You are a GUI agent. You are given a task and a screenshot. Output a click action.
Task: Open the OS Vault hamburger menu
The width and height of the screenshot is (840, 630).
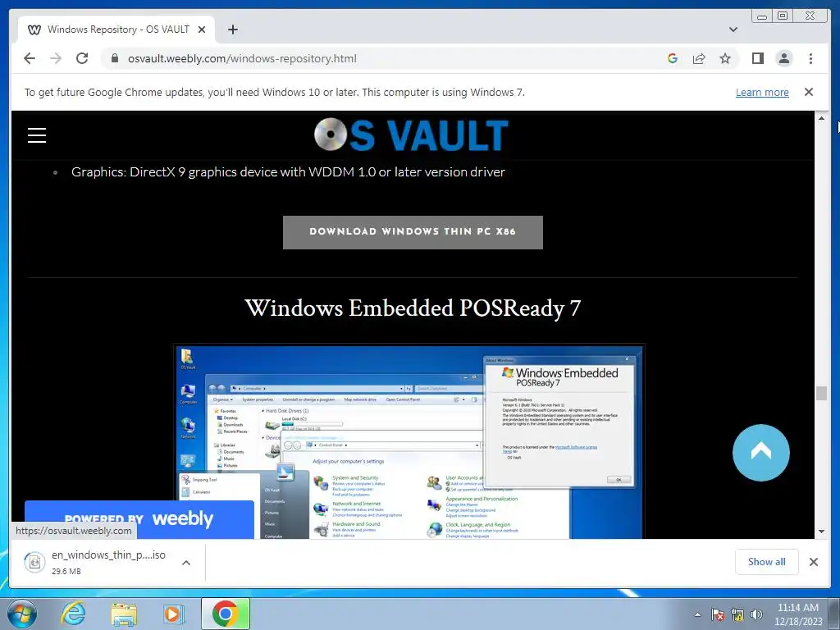coord(37,135)
